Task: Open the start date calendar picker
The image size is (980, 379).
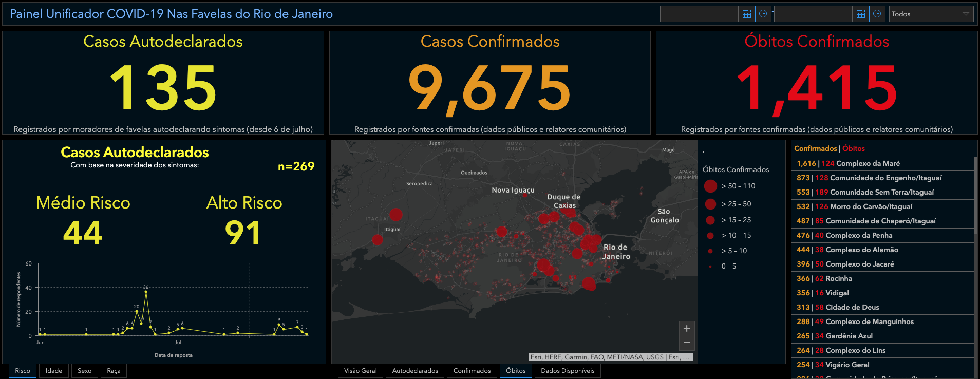Action: (x=746, y=14)
